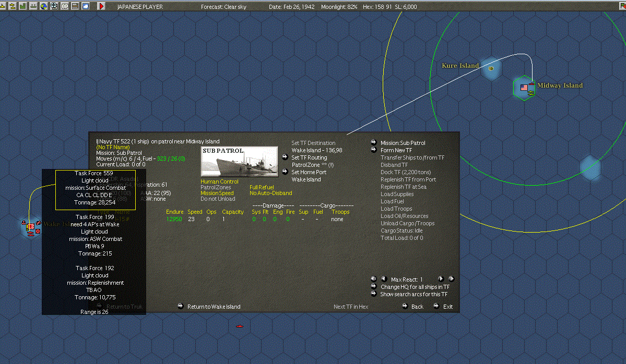Choose Dock TF (2,200 tons)
Viewport: 626px width, 364px height.
[x=406, y=172]
